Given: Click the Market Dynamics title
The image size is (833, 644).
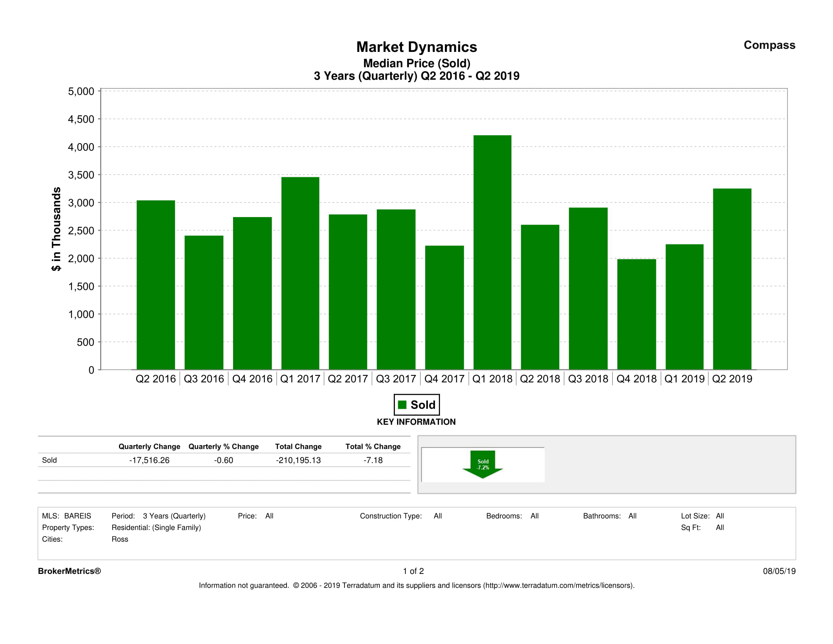Looking at the screenshot, I should pyautogui.click(x=417, y=47).
